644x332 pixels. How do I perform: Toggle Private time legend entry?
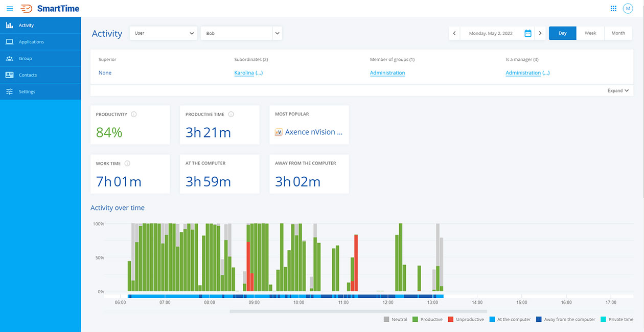(x=617, y=319)
